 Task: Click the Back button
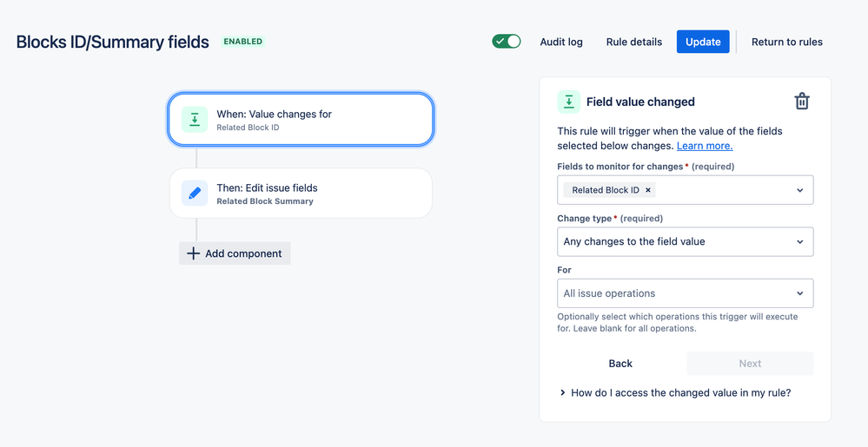click(620, 364)
